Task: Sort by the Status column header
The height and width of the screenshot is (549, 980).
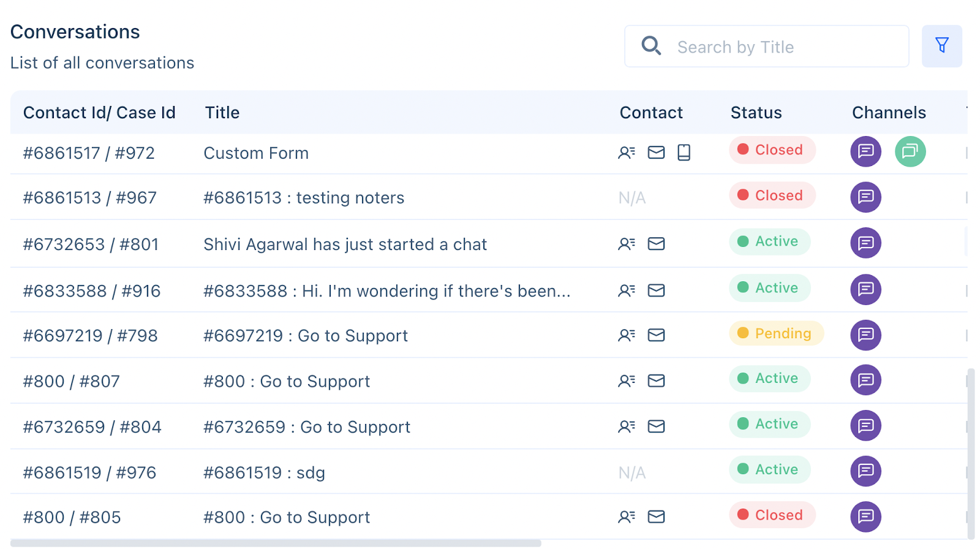Action: coord(756,113)
